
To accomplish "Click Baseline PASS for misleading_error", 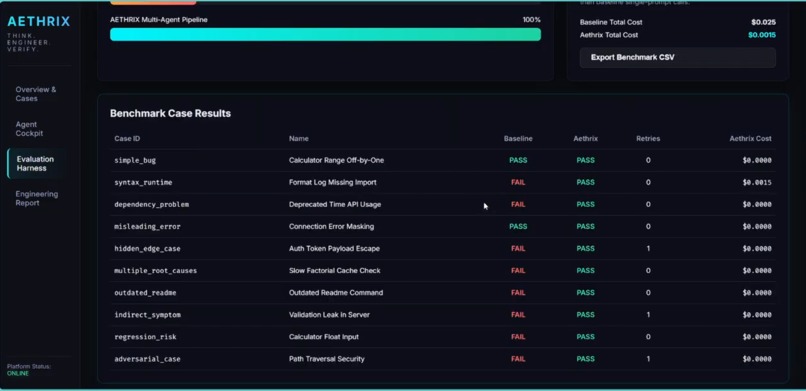I will (518, 227).
